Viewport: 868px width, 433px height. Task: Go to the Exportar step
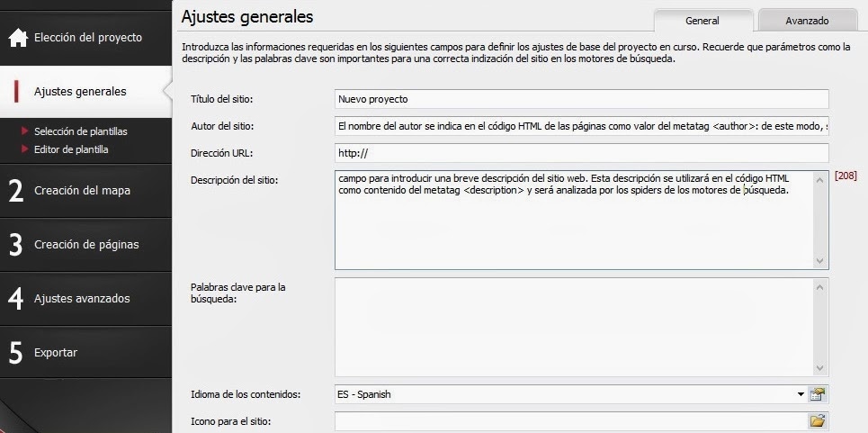[85, 353]
